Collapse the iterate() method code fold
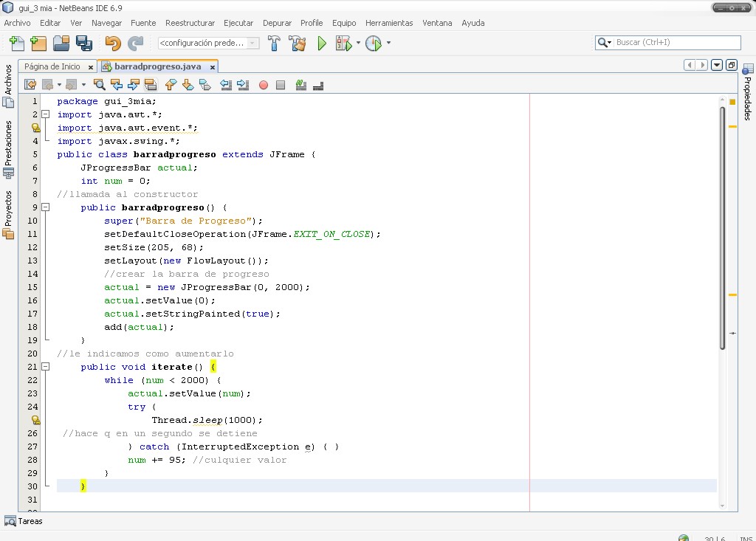The image size is (756, 541). coord(45,367)
